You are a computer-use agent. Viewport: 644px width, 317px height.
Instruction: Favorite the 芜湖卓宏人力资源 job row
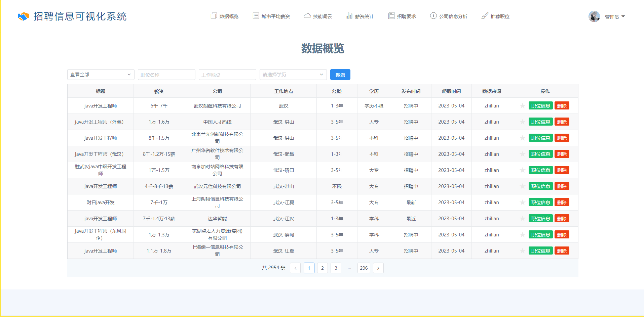(523, 235)
